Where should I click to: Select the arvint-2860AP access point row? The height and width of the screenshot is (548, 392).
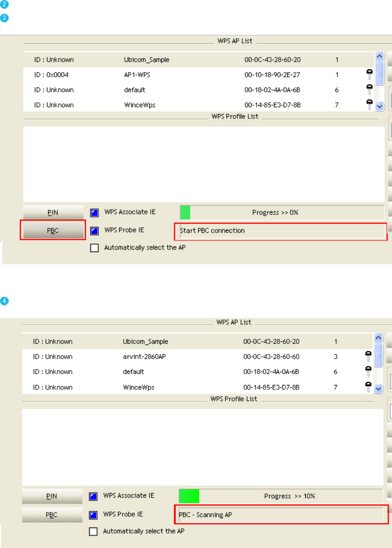197,357
